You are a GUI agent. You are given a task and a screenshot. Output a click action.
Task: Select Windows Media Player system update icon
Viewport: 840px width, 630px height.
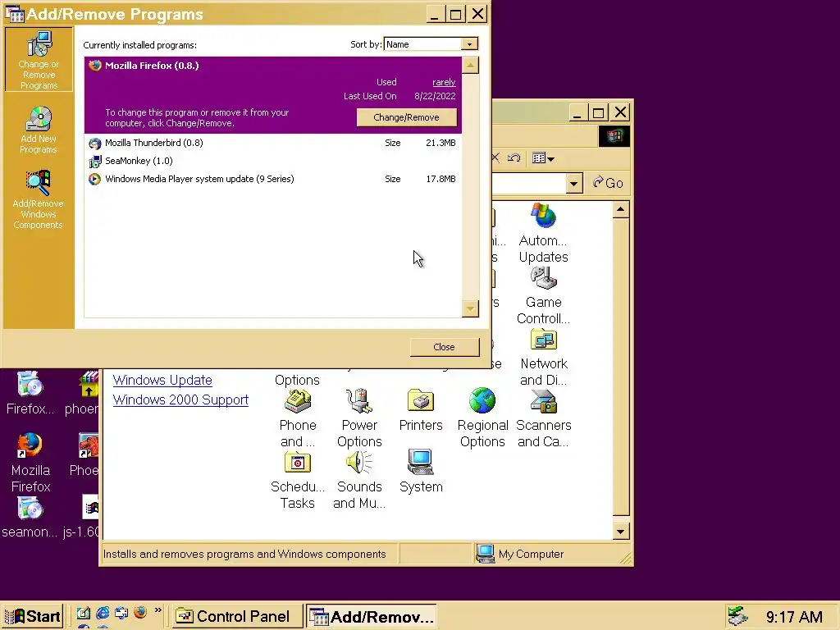pos(95,179)
